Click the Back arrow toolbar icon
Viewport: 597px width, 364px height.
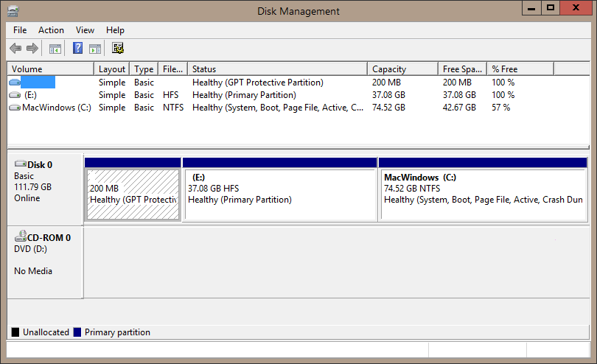(15, 49)
